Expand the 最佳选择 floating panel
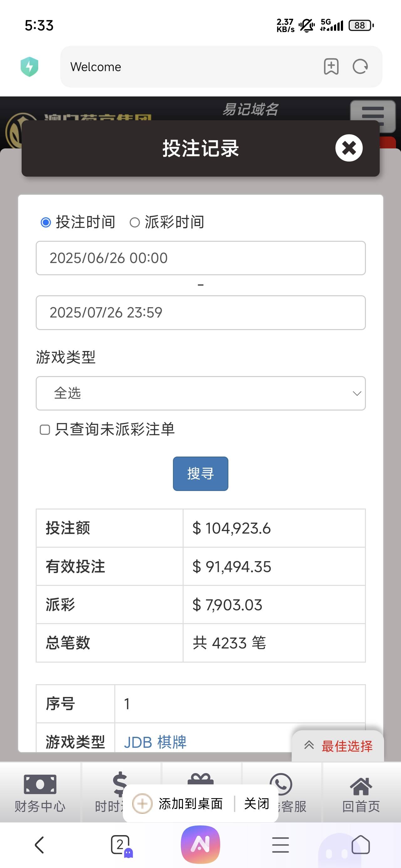Image resolution: width=401 pixels, height=868 pixels. pos(338,746)
